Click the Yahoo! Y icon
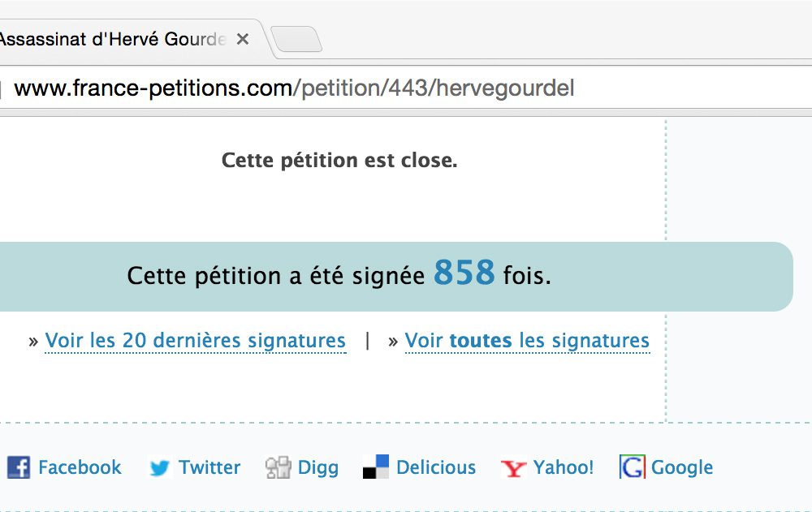This screenshot has height=512, width=812. coord(513,467)
